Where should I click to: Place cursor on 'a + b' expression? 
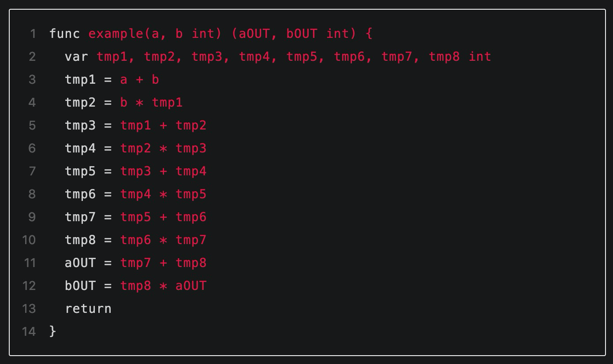point(139,79)
